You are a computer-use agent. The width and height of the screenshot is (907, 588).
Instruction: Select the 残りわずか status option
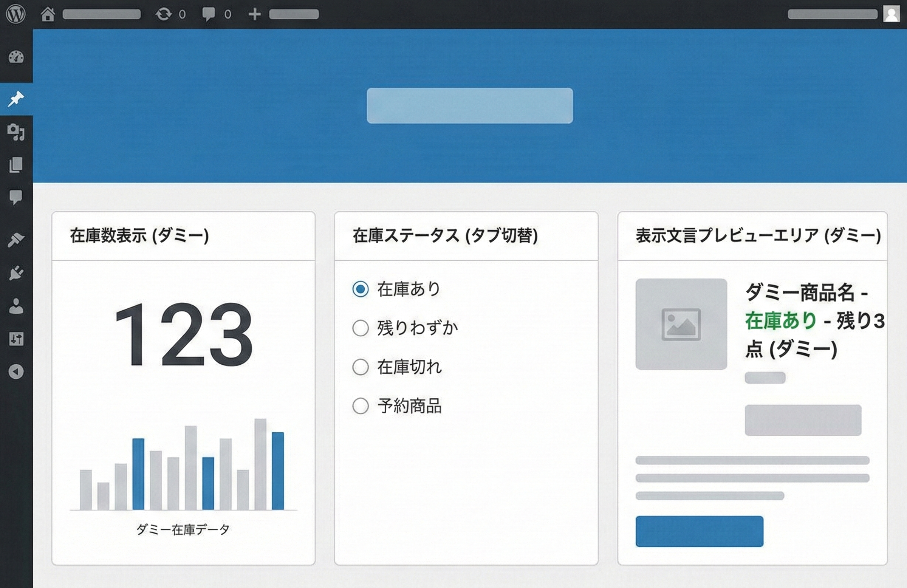[x=360, y=328]
